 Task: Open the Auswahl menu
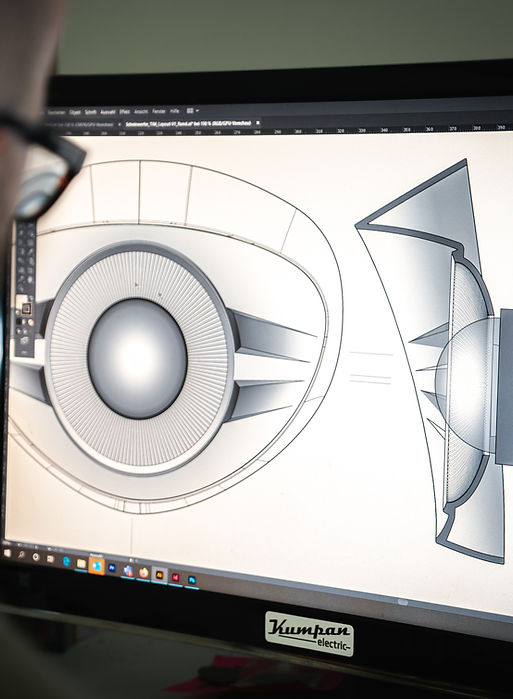point(108,111)
